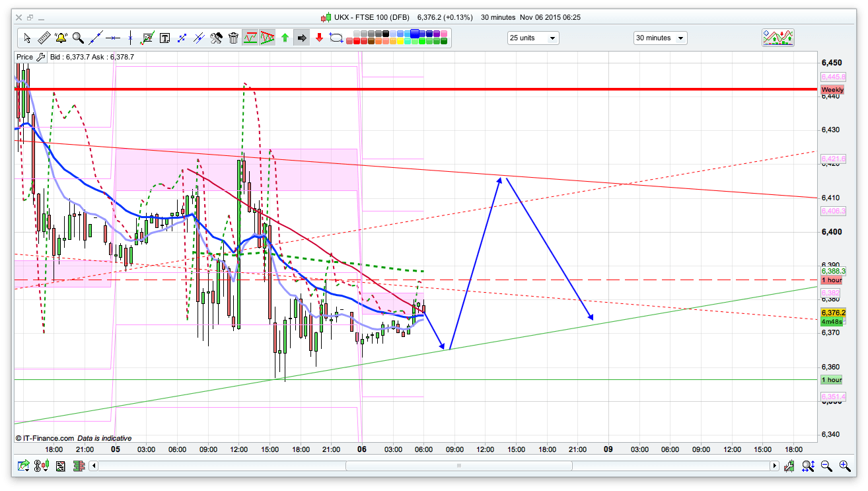Image resolution: width=868 pixels, height=491 pixels.
Task: Select the text annotation tool
Action: coord(164,38)
